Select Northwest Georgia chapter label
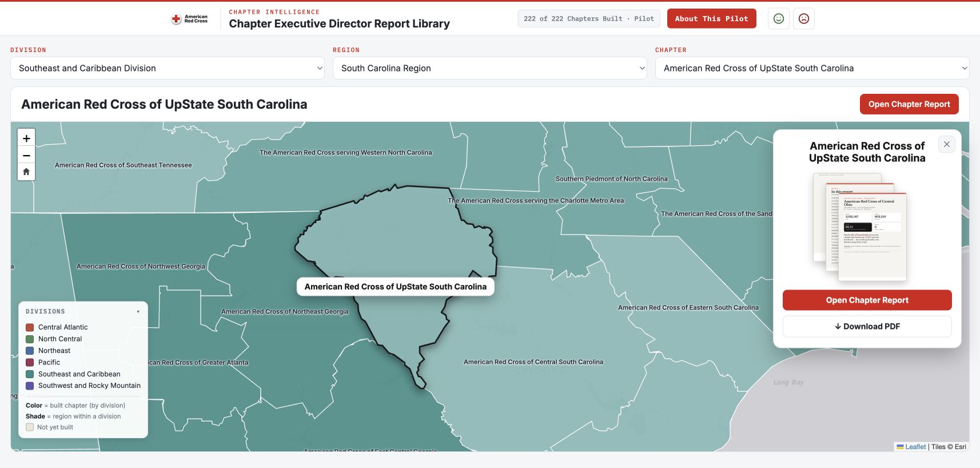 141,267
